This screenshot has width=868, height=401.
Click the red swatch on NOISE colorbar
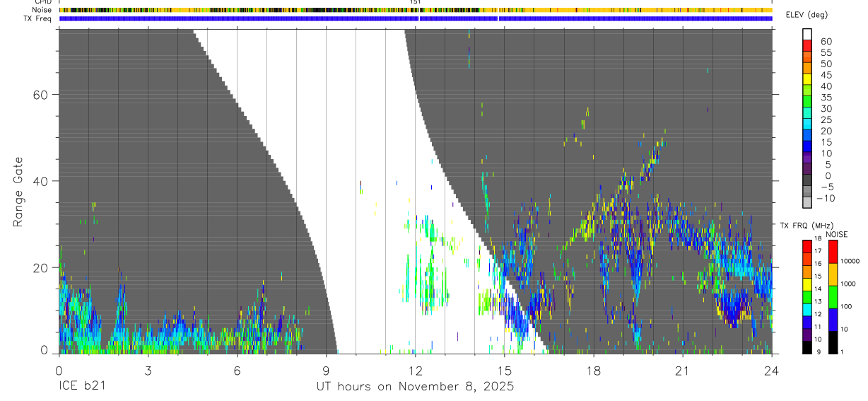click(x=833, y=252)
